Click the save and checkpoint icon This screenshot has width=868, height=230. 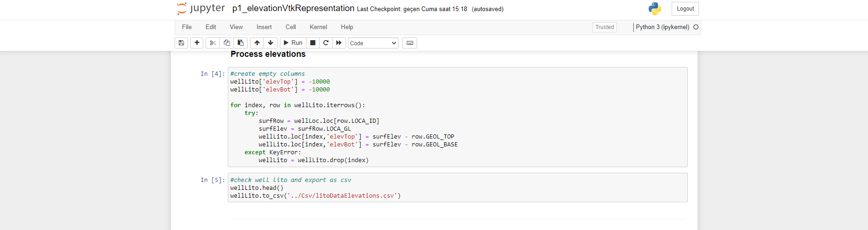[181, 43]
